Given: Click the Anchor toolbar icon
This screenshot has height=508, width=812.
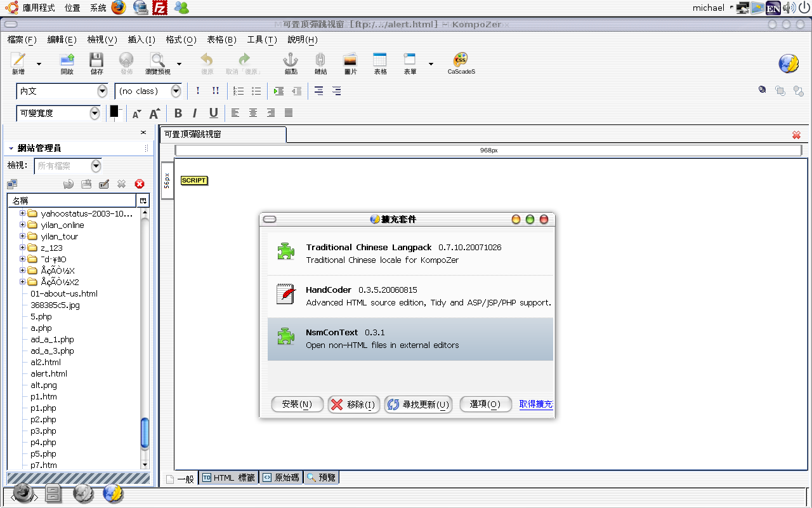Looking at the screenshot, I should (x=291, y=62).
